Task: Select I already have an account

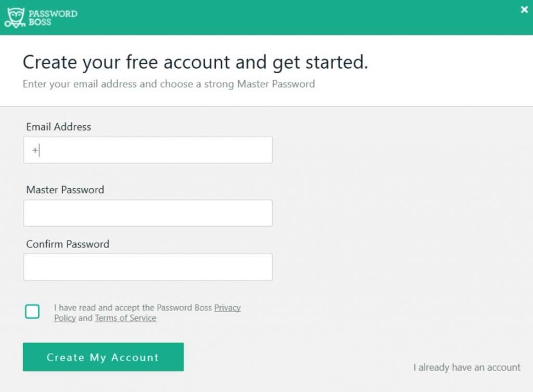Action: pyautogui.click(x=466, y=367)
